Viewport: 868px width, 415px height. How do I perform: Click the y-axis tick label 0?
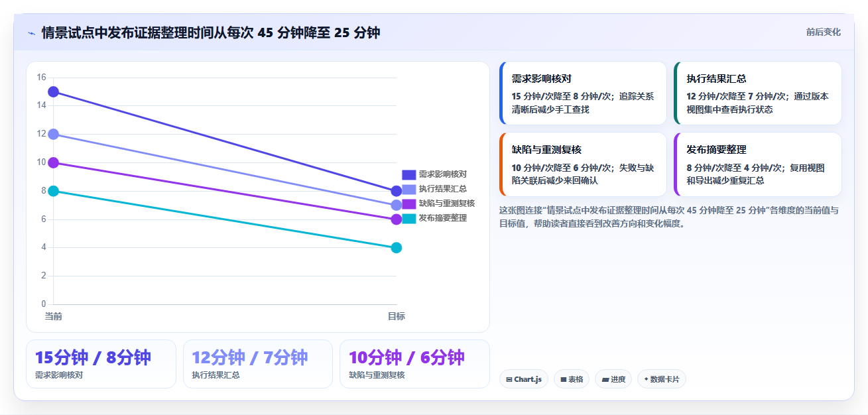(43, 304)
